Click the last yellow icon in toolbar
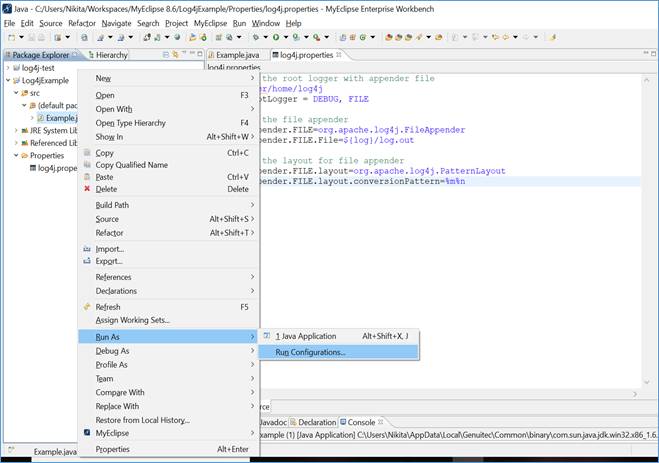This screenshot has height=463, width=659. pos(552,37)
